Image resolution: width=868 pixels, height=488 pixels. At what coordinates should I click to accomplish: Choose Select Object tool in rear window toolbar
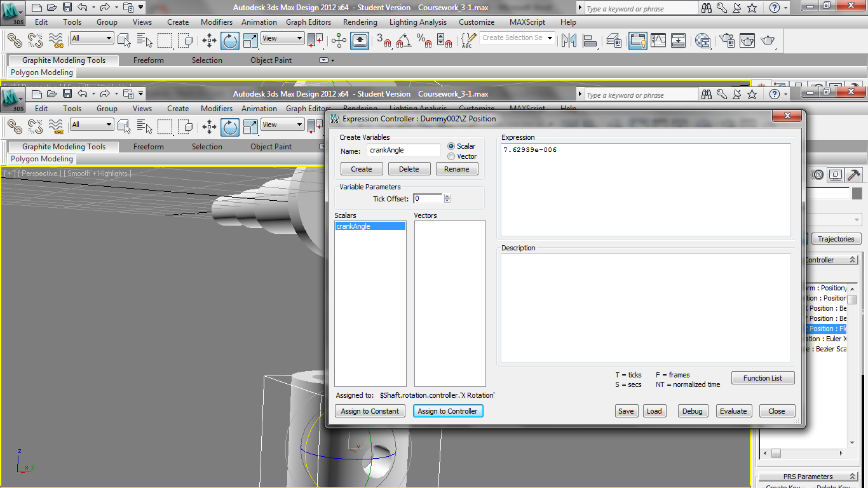[125, 40]
